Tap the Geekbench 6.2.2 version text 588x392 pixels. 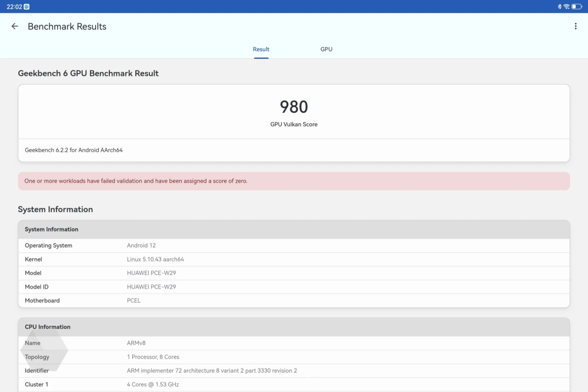tap(73, 150)
